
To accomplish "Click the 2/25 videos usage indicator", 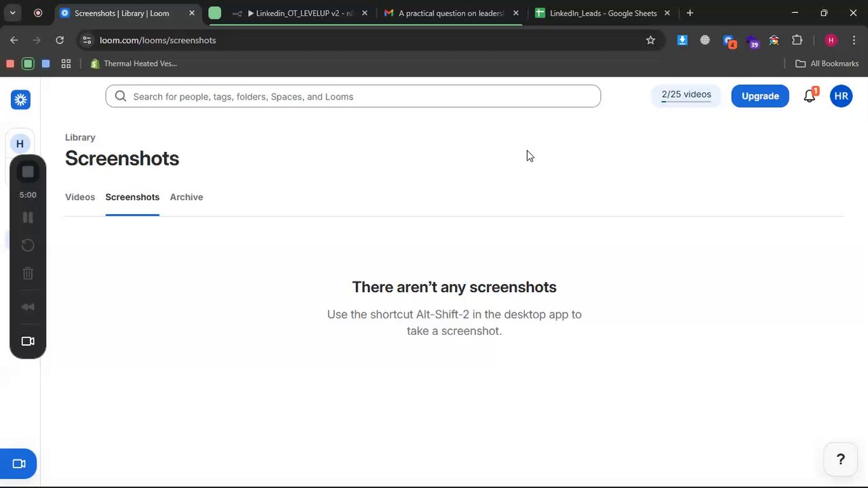I will point(686,95).
